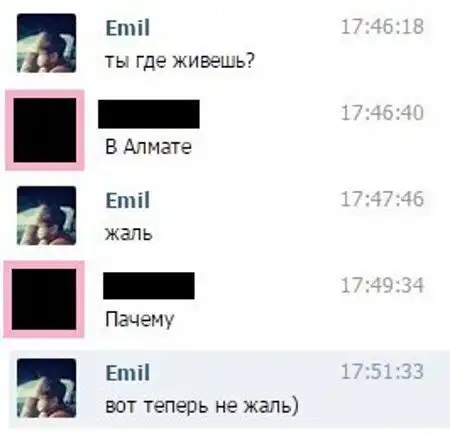Open blacked-out avatar beside "В Алмате"

coord(45,130)
